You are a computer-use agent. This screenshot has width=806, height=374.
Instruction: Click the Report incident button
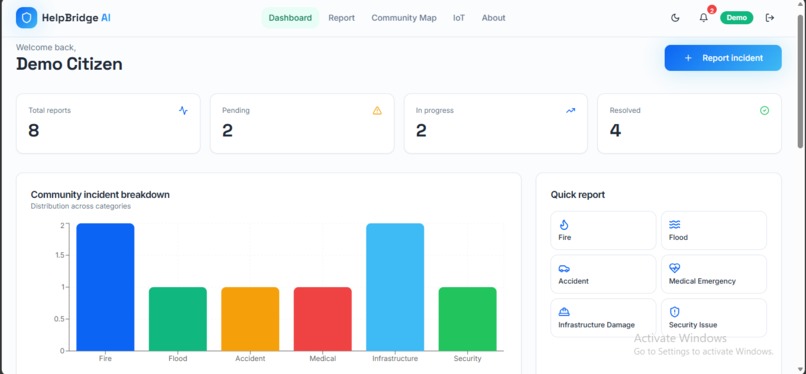pyautogui.click(x=723, y=58)
